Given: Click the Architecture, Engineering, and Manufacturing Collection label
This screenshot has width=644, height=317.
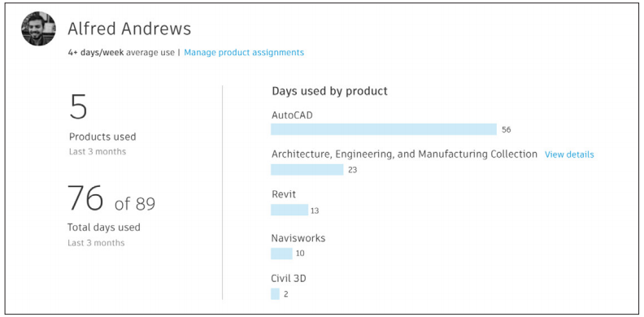Looking at the screenshot, I should pyautogui.click(x=404, y=154).
